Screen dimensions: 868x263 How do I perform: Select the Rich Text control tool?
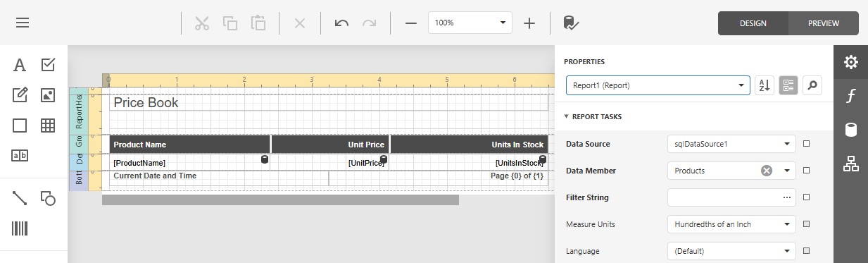tap(20, 94)
